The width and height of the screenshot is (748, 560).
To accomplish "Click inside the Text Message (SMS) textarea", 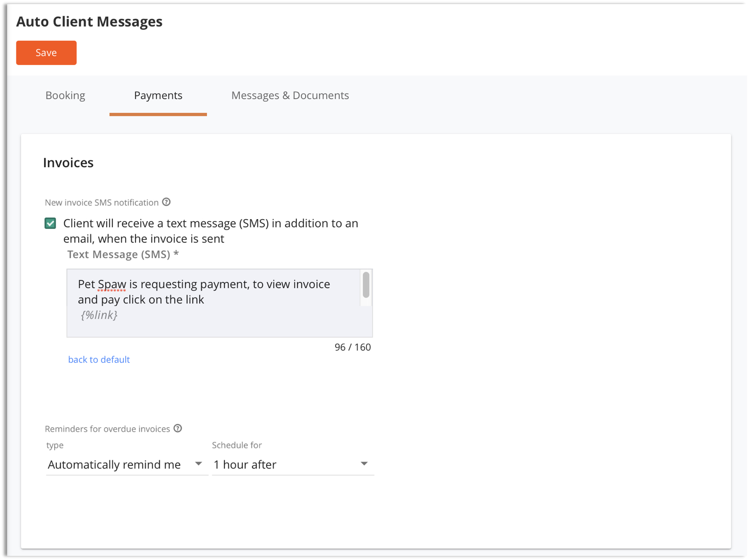I will (219, 303).
